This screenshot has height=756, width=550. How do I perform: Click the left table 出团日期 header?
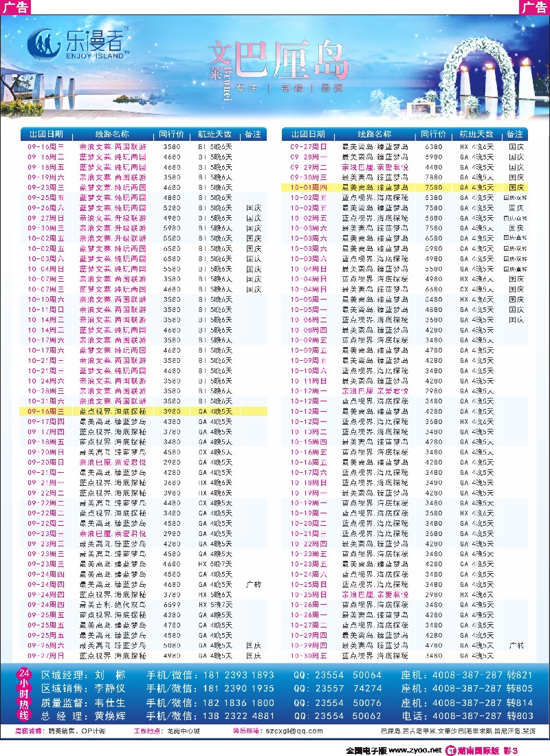click(46, 134)
